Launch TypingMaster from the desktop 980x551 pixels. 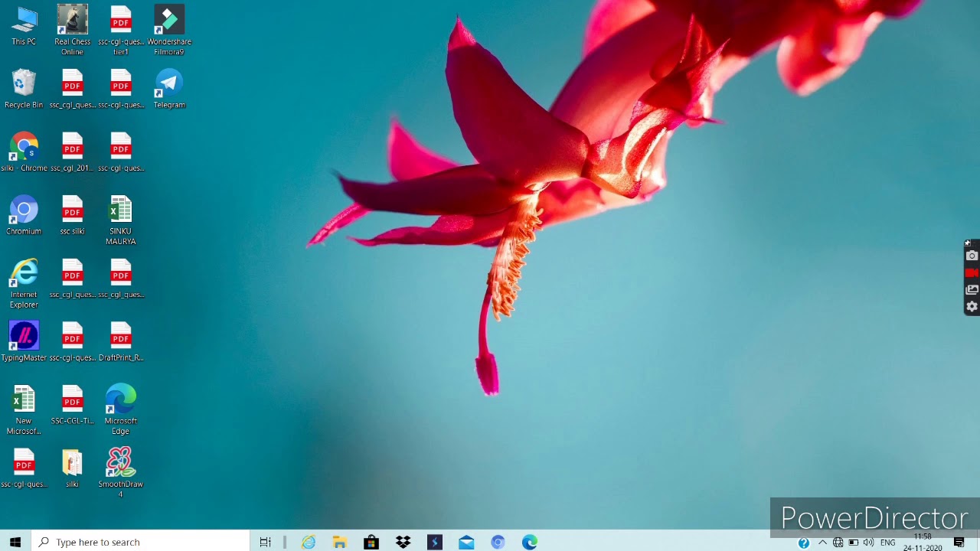pos(24,341)
